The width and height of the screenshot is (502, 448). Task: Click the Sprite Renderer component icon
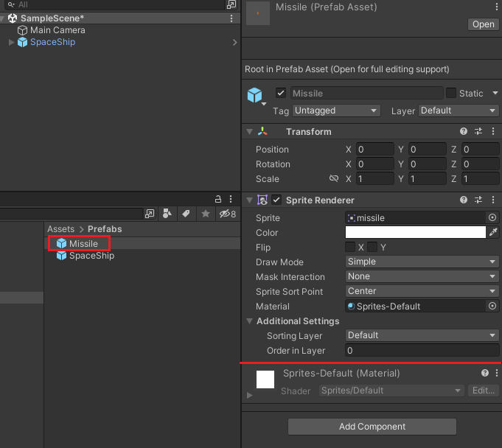coord(262,200)
